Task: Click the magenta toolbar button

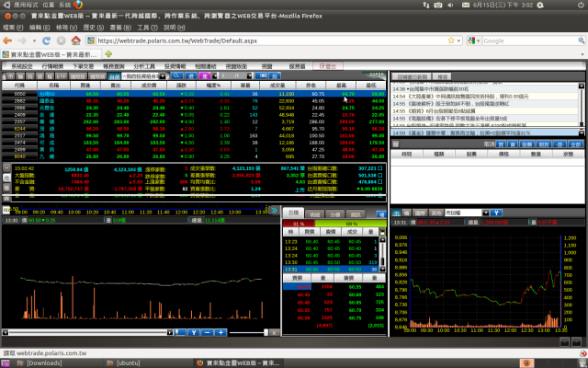Action: [205, 75]
